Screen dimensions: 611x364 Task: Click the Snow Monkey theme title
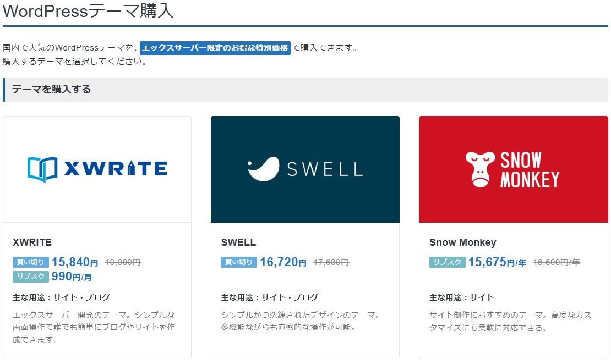point(462,242)
